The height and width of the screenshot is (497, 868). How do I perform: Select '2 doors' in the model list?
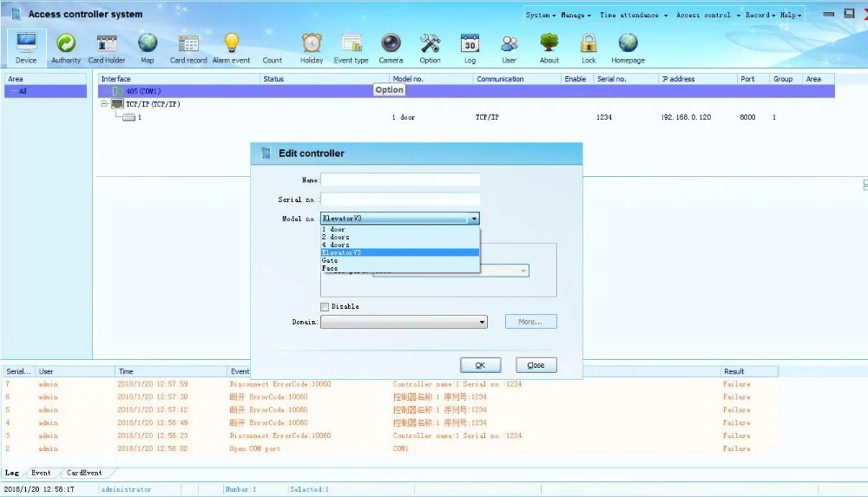pos(399,237)
